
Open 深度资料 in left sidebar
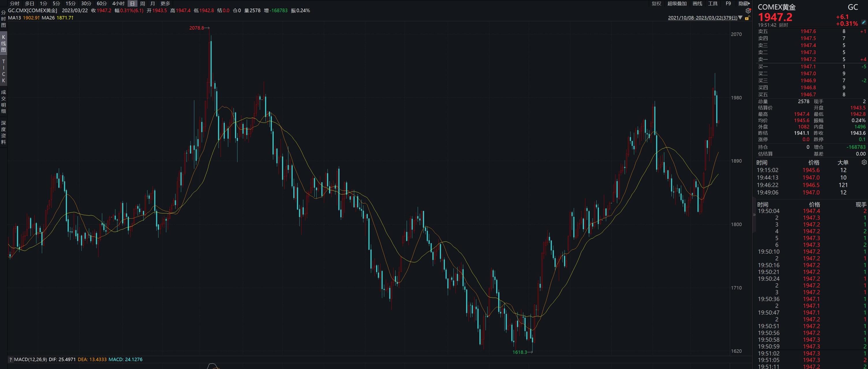coord(3,132)
